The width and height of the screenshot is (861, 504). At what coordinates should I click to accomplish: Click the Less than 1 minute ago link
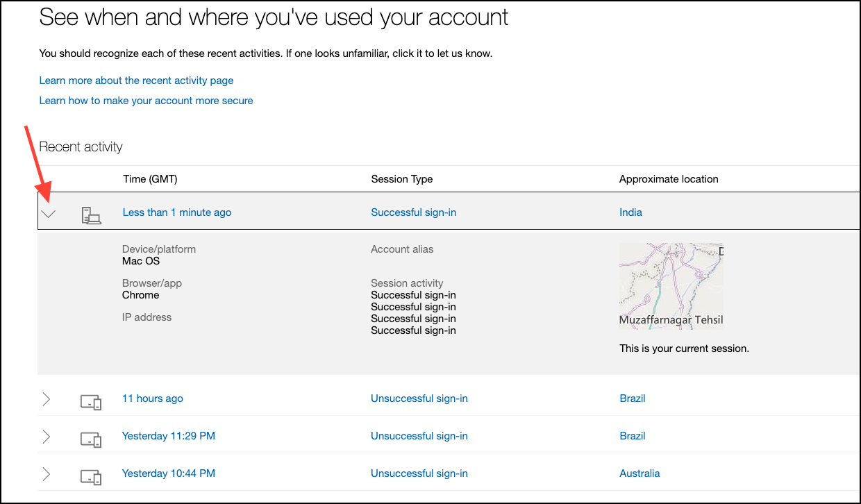[177, 212]
